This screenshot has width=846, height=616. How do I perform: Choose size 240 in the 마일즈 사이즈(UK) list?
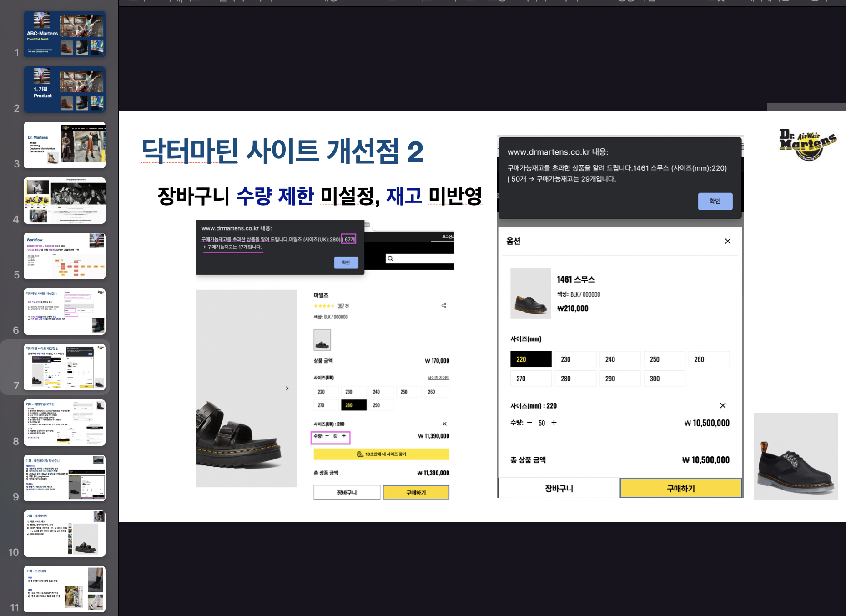pos(381,392)
